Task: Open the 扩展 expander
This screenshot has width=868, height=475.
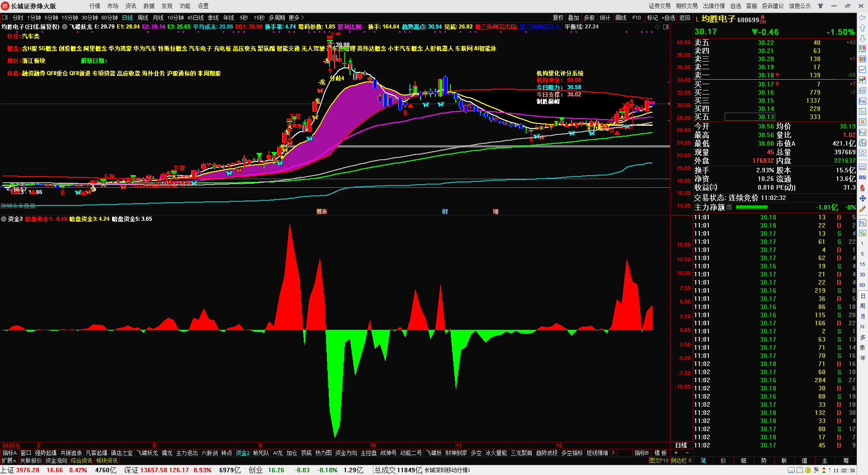Action: pos(9,461)
